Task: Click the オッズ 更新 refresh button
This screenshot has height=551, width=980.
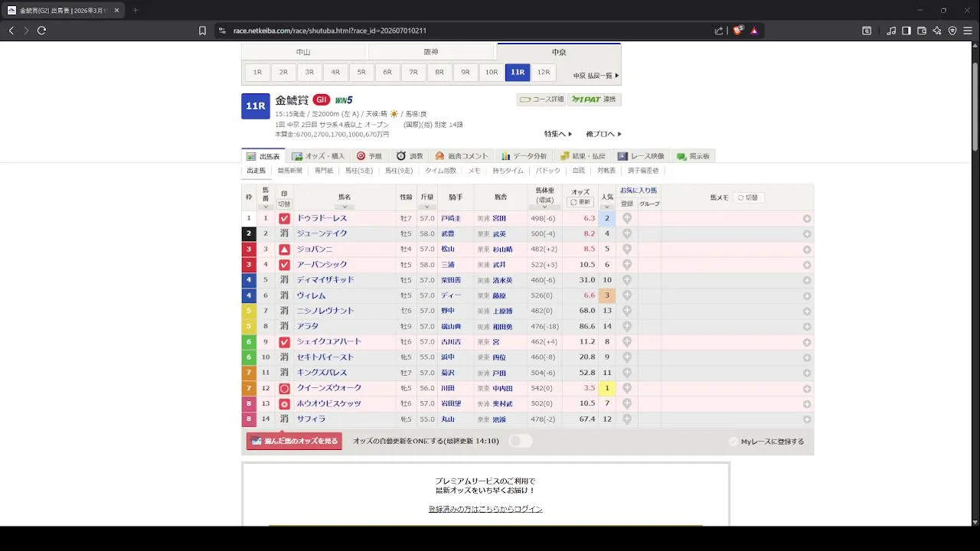Action: coord(580,202)
